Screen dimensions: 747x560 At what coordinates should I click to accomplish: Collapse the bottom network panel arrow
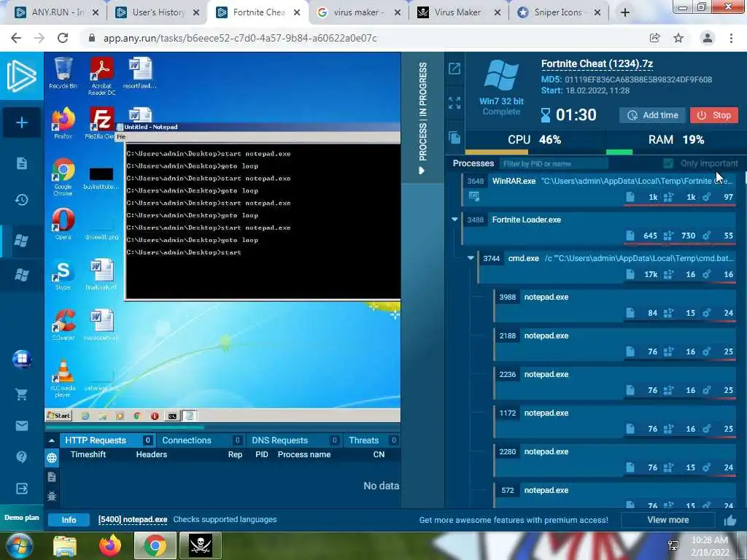[52, 440]
